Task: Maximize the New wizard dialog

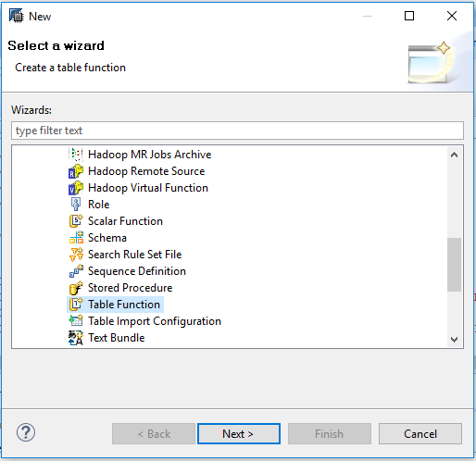Action: coord(409,16)
